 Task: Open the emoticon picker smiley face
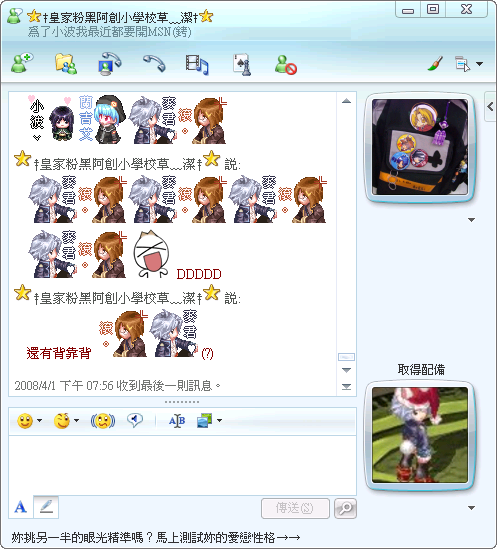point(25,421)
